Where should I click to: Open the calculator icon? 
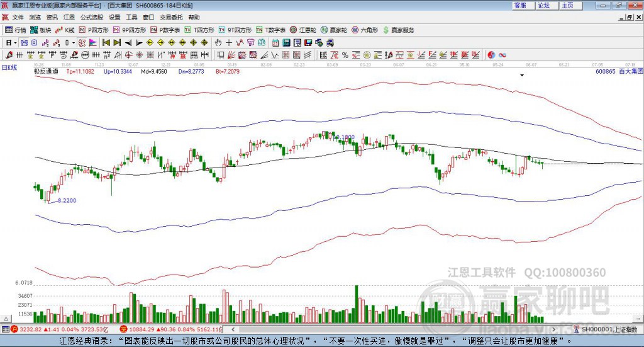[287, 43]
